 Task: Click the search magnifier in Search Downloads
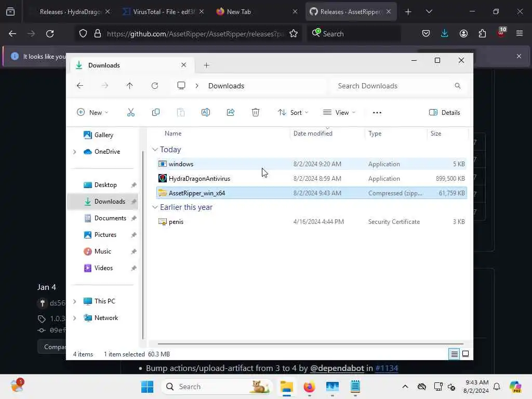[458, 86]
